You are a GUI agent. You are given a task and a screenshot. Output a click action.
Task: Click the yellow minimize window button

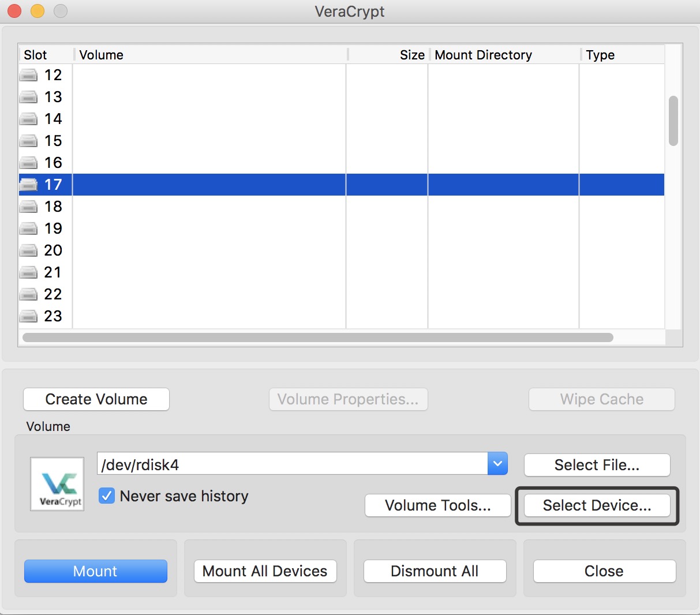click(38, 11)
